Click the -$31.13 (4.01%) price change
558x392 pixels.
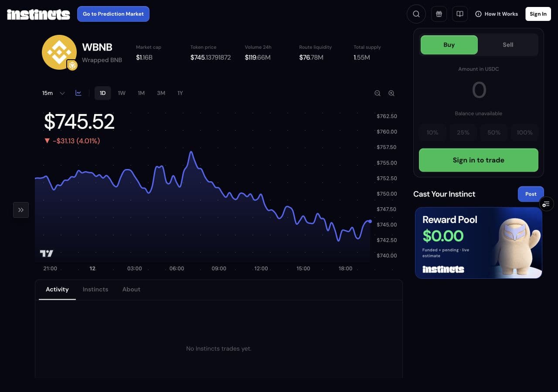point(72,141)
